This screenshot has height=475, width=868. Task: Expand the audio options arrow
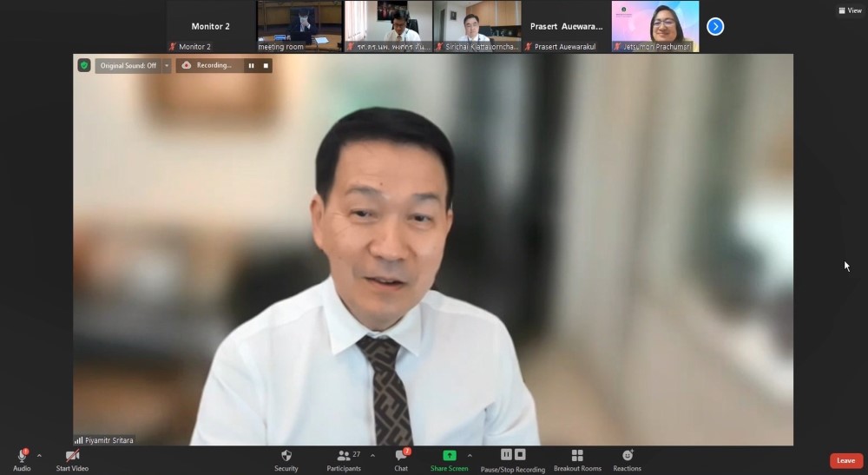click(39, 455)
